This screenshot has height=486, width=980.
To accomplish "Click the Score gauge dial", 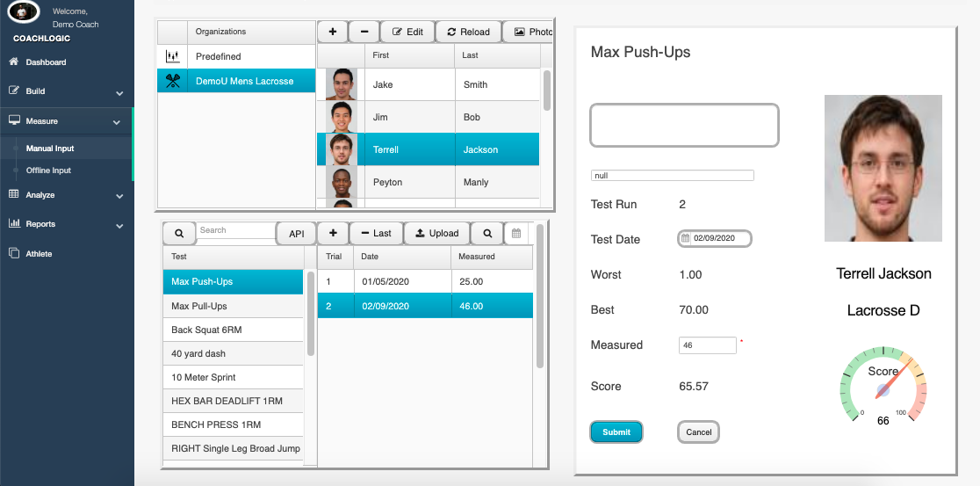I will pos(883,388).
